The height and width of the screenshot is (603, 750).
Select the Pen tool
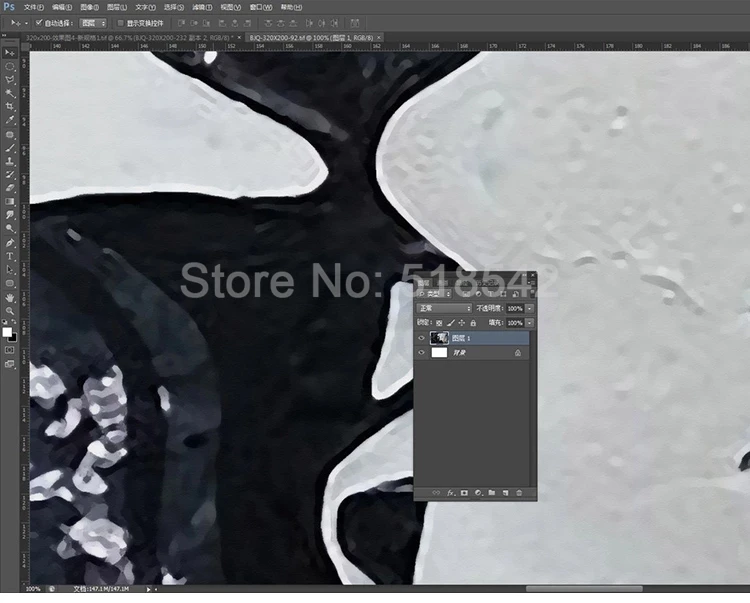pos(10,243)
